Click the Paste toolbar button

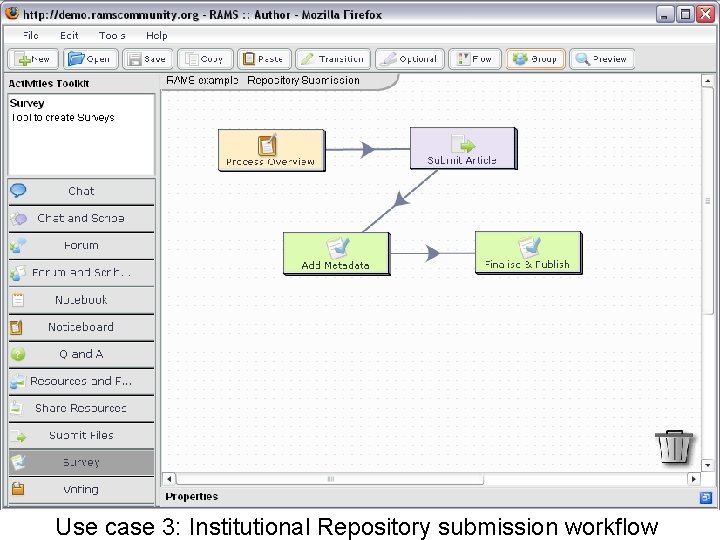pos(264,59)
